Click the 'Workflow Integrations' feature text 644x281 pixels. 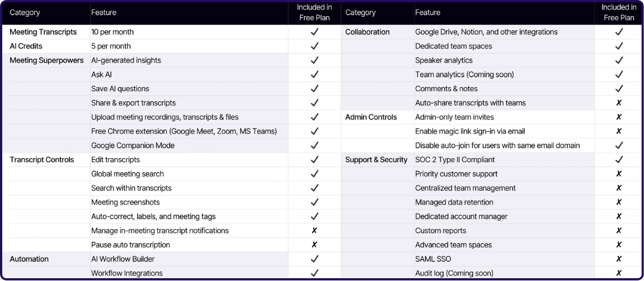[127, 273]
